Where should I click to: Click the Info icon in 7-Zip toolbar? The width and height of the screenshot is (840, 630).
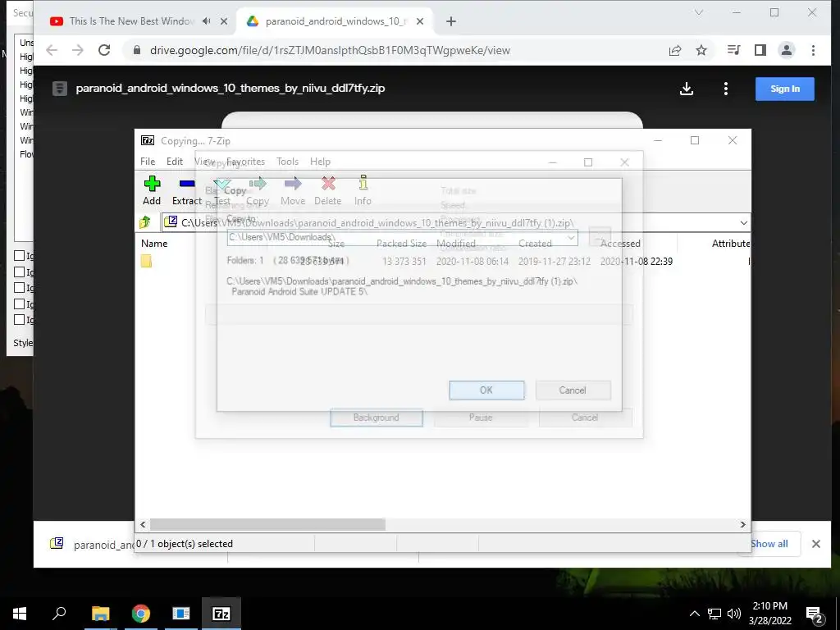tap(363, 183)
